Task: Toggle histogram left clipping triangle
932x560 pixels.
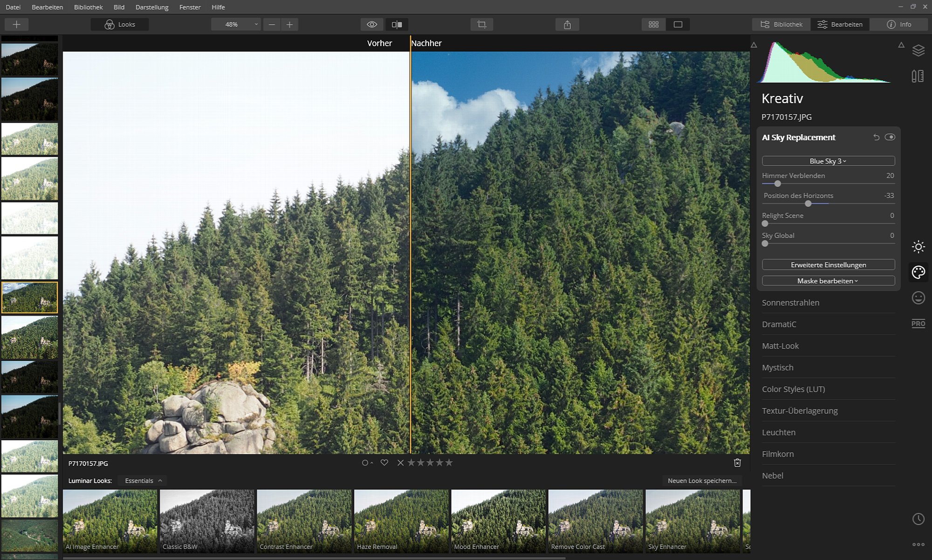Action: 754,45
